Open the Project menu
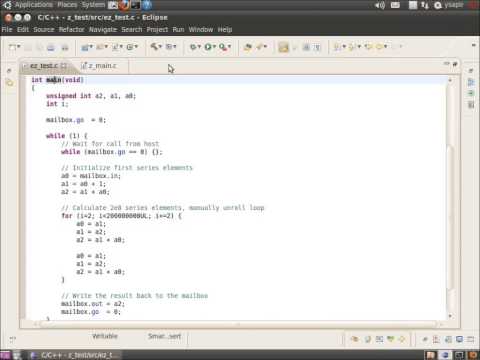This screenshot has width=480, height=360. (x=157, y=30)
